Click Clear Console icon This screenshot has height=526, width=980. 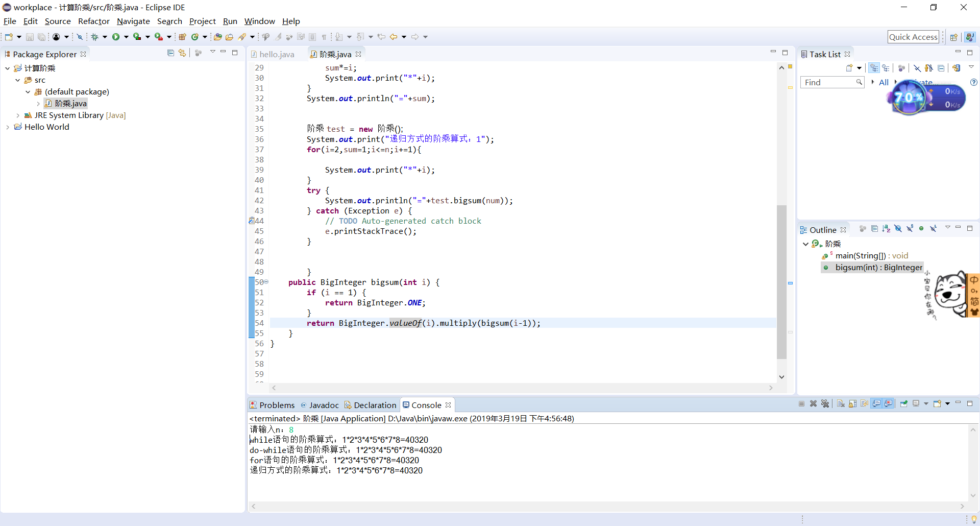tap(840, 404)
